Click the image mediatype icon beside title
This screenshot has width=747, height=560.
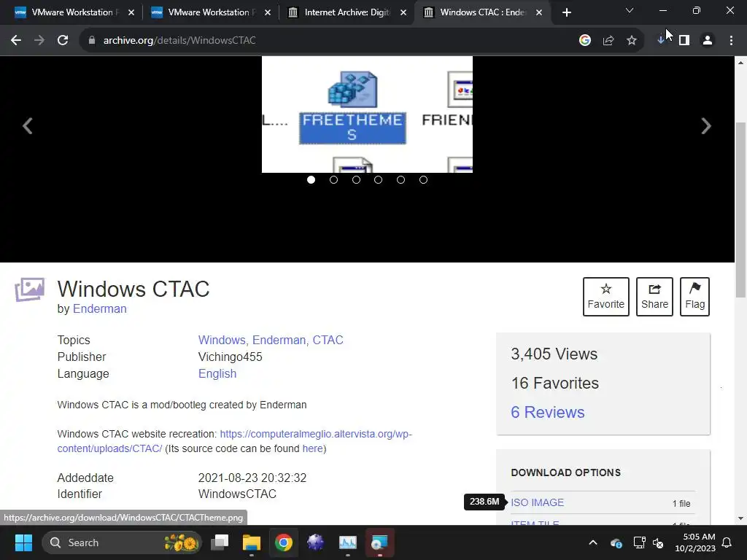[29, 289]
